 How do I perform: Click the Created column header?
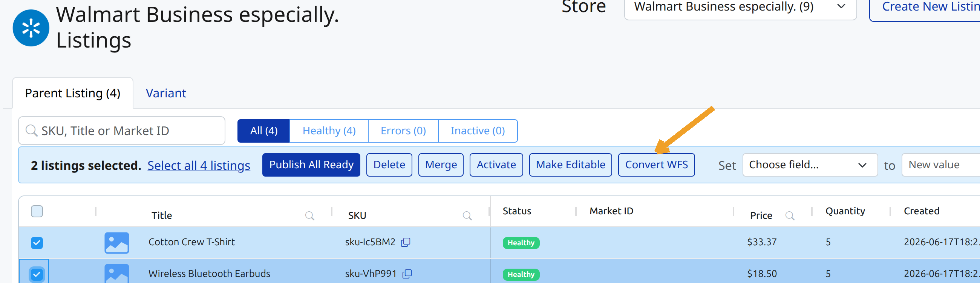point(922,211)
